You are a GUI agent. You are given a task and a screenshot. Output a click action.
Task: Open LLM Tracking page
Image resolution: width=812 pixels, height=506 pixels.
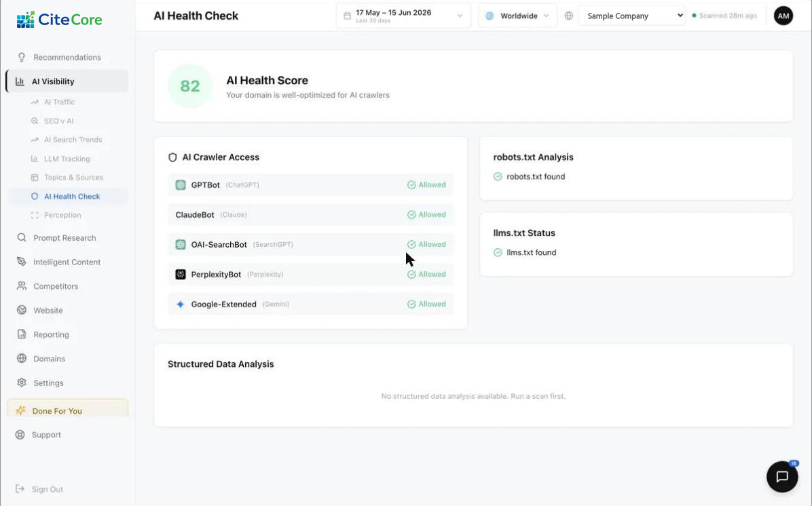click(x=67, y=159)
